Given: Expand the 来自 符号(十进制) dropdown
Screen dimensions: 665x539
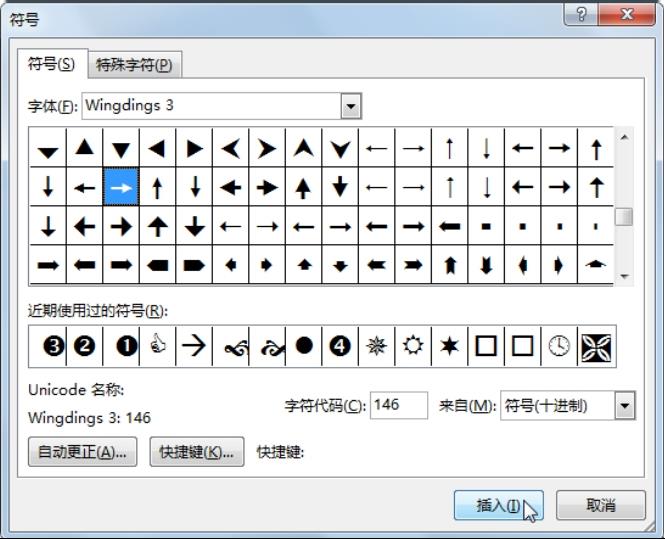Looking at the screenshot, I should click(625, 406).
